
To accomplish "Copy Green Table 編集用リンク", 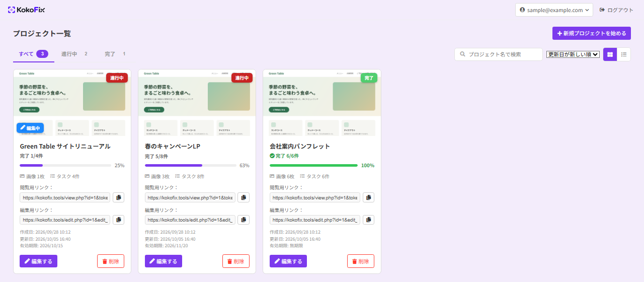I will tap(118, 220).
